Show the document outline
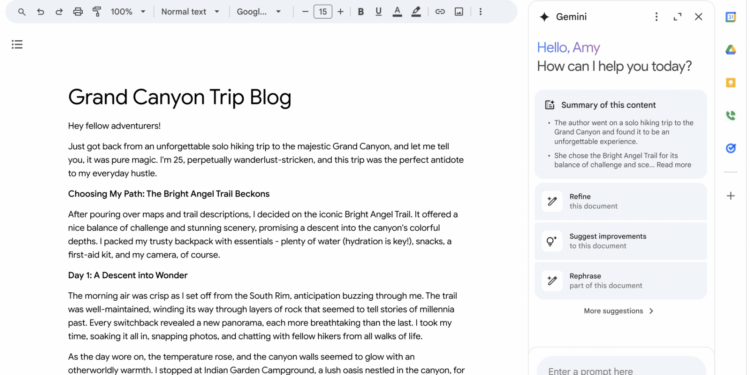Screen dimensions: 750x375 tap(17, 45)
